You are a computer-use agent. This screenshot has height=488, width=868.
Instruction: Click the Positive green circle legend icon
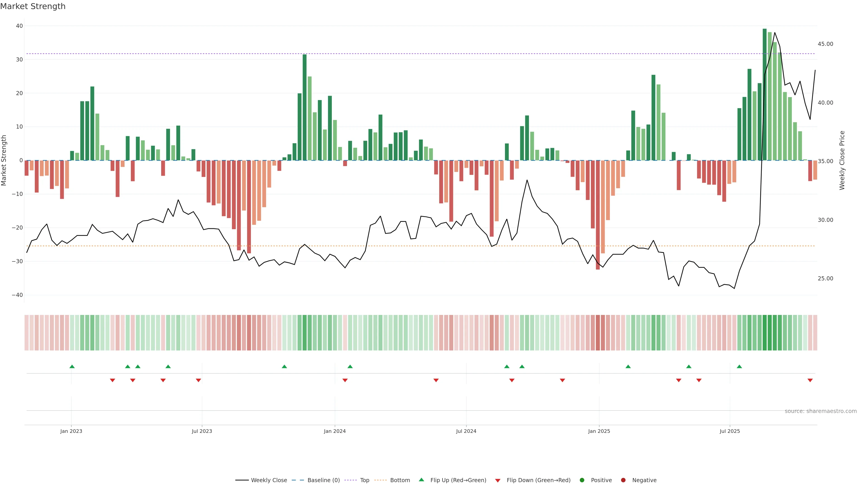pos(582,480)
